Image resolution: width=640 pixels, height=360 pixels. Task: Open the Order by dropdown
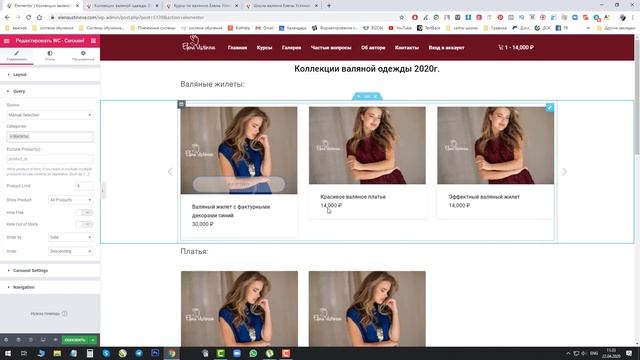point(71,237)
